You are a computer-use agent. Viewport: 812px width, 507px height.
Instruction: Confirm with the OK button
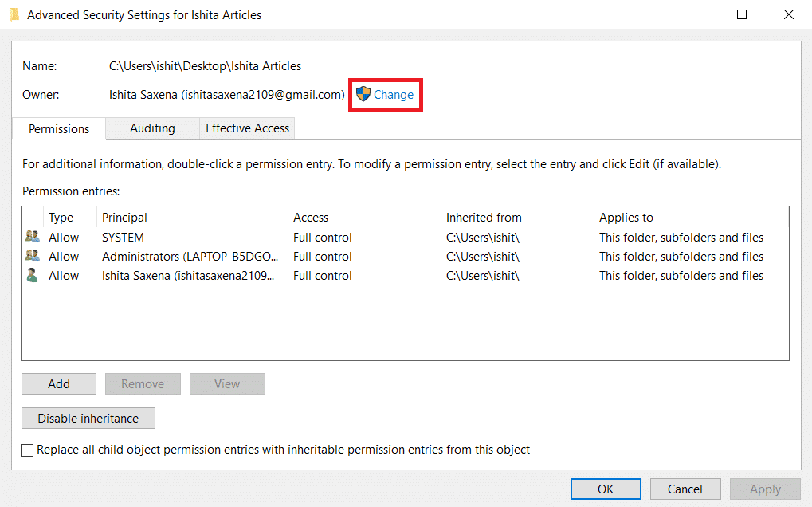606,489
